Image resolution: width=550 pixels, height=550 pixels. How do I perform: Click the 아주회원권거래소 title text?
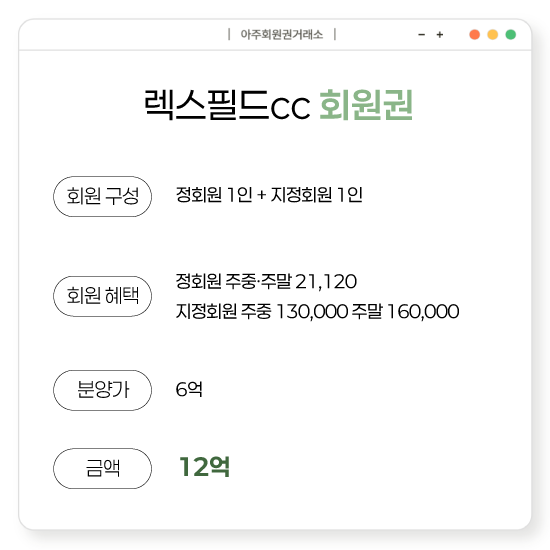pos(282,35)
